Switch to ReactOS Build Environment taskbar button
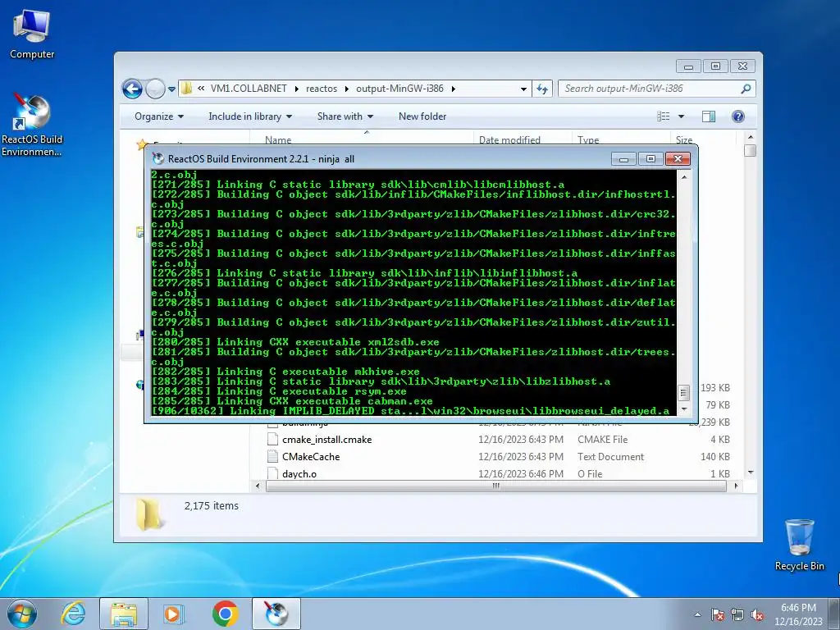The image size is (840, 630). click(276, 614)
